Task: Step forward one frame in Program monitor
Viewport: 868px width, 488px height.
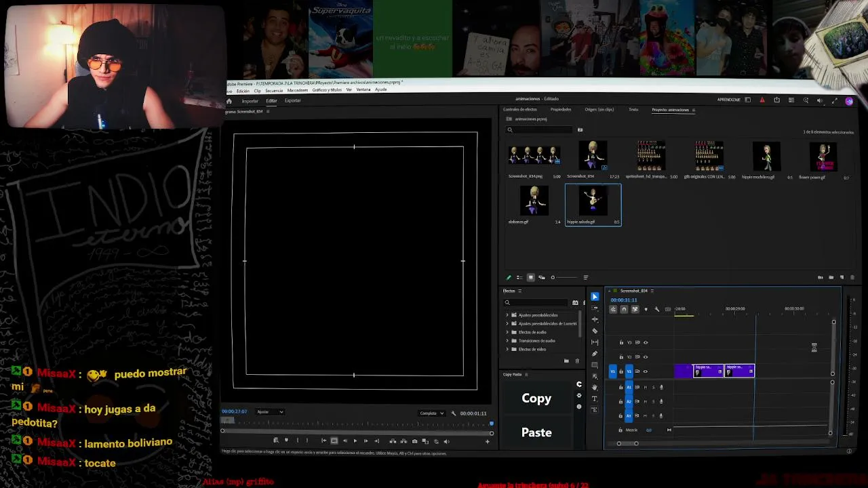Action: tap(366, 441)
